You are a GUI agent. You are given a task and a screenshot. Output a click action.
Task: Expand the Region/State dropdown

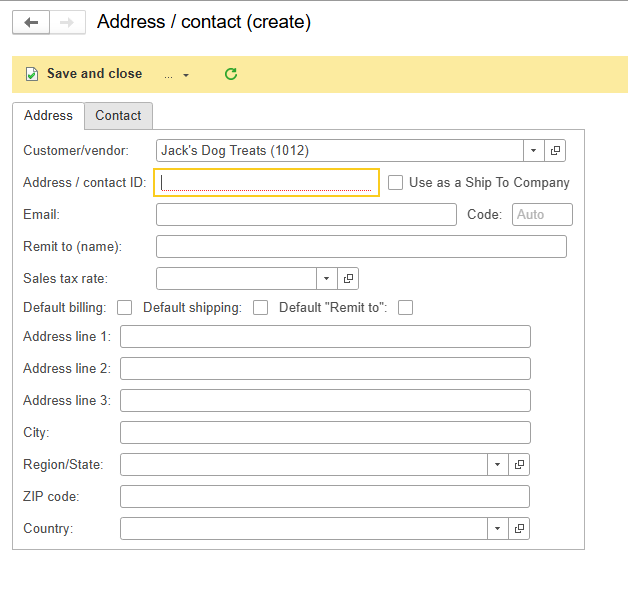pyautogui.click(x=497, y=465)
